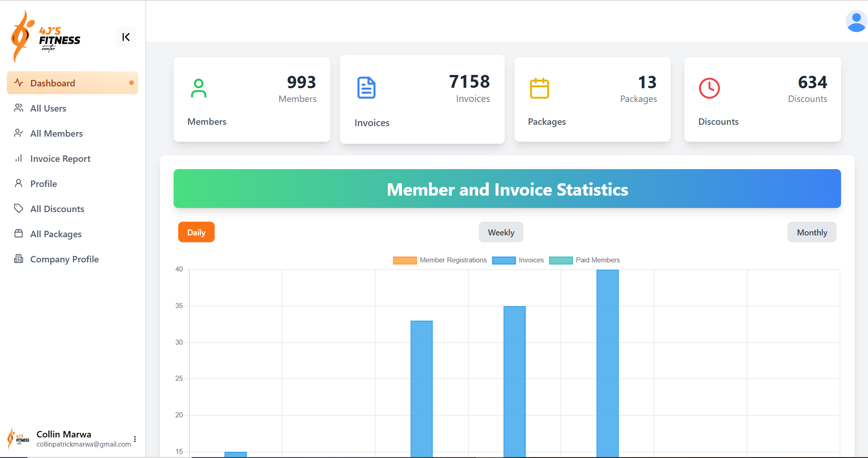The image size is (868, 458).
Task: Click the green Members person icon
Action: click(199, 88)
